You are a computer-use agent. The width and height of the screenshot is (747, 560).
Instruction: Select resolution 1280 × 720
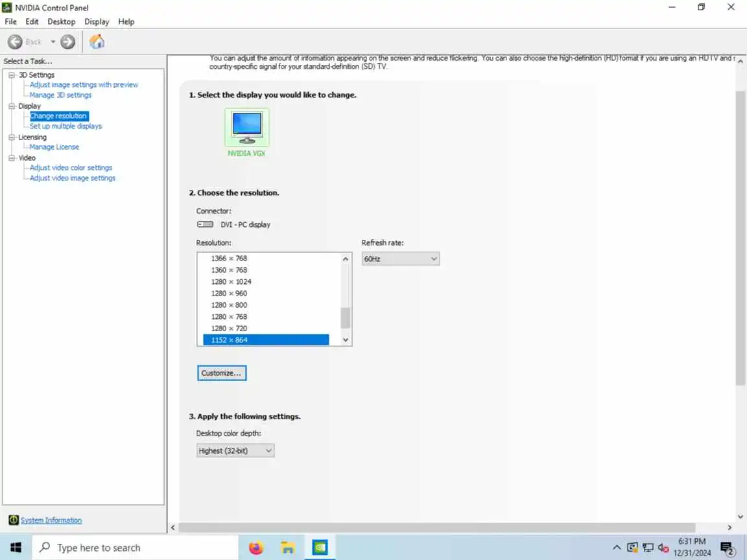(x=266, y=329)
